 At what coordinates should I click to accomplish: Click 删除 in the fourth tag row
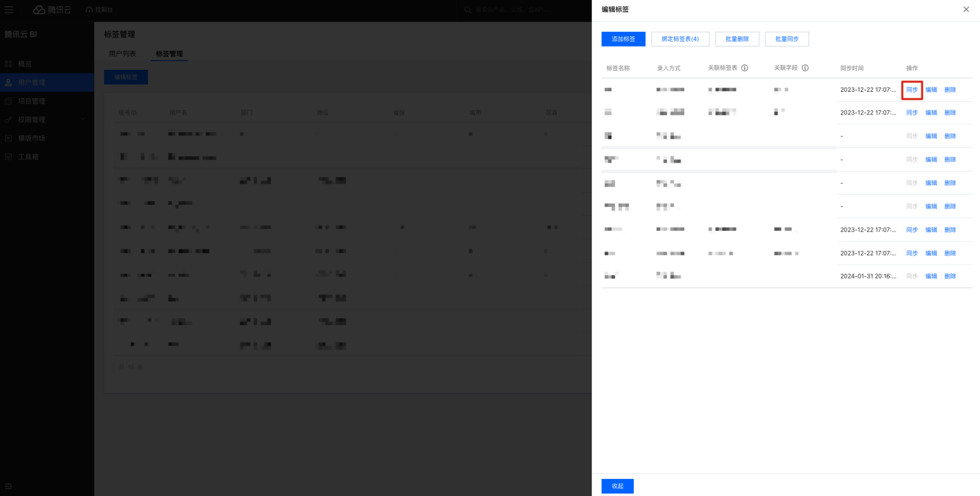[950, 160]
